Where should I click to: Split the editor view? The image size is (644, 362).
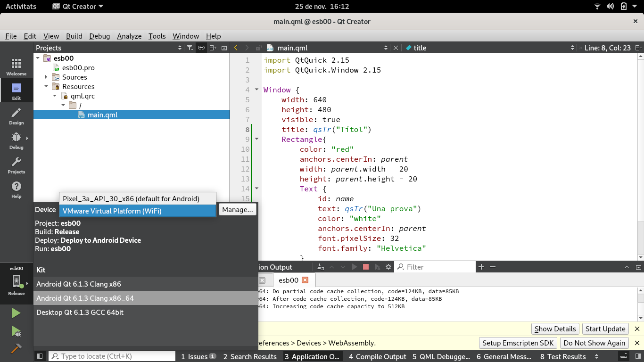click(638, 48)
